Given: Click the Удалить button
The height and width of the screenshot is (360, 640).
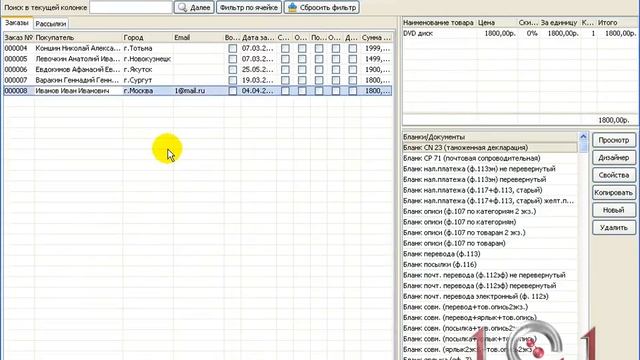Looking at the screenshot, I should (614, 228).
